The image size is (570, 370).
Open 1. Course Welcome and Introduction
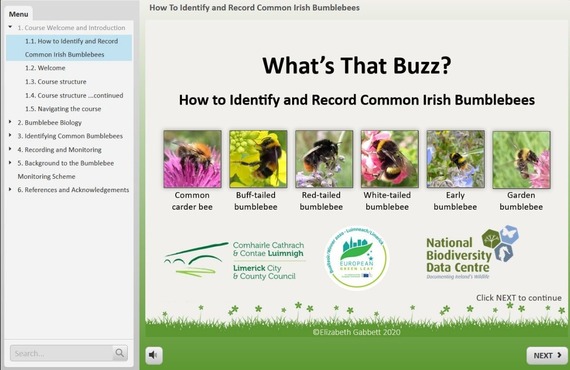[71, 28]
